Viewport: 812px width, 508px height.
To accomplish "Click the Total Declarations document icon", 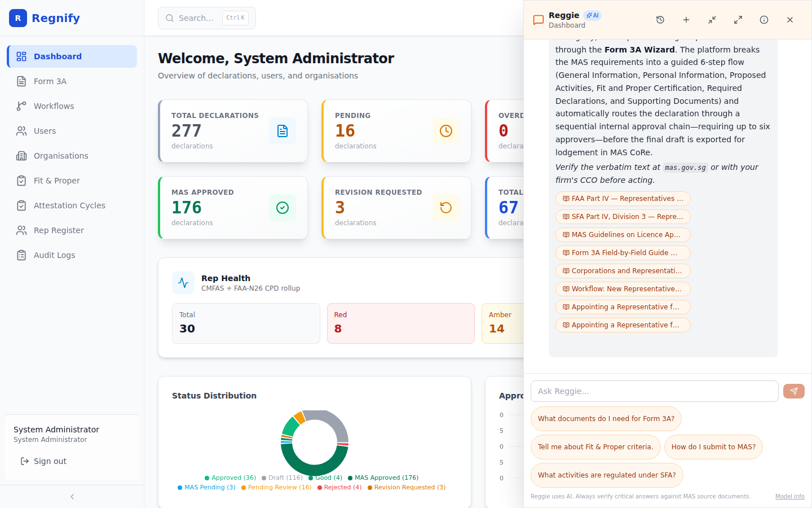I will pos(283,131).
